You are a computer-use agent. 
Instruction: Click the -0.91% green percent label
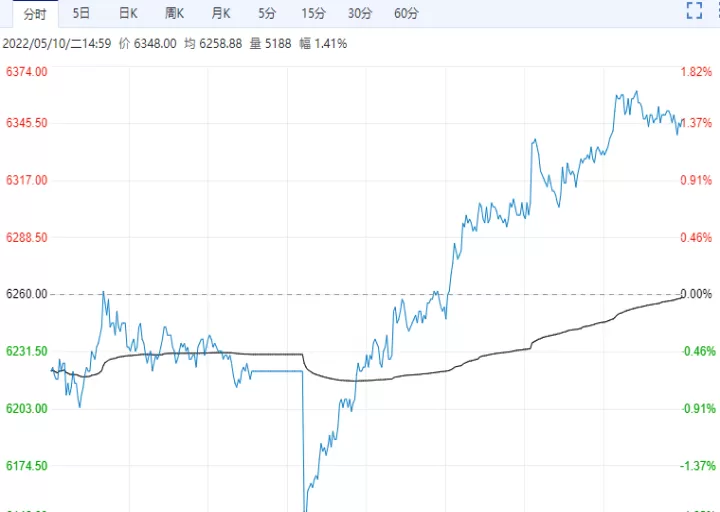(x=698, y=409)
